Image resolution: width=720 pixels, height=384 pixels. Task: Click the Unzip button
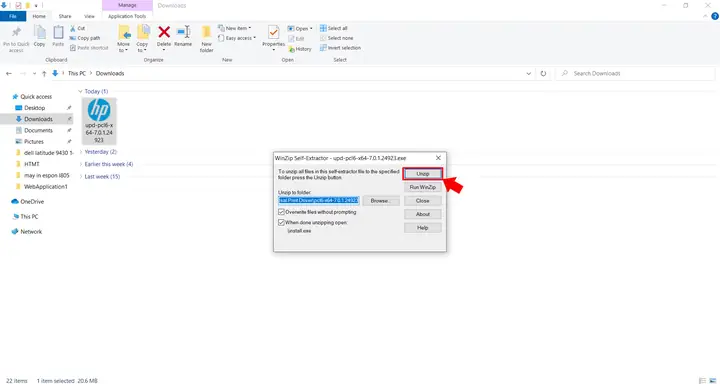422,174
